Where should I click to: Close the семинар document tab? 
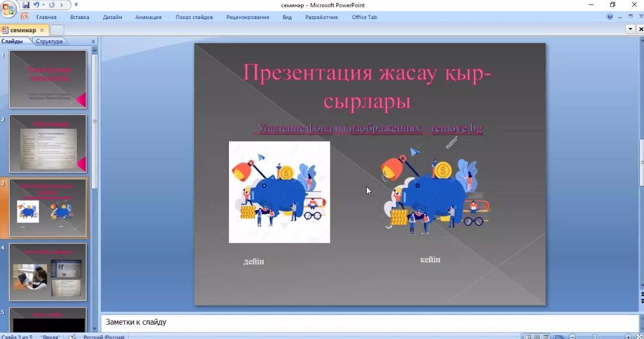click(42, 30)
